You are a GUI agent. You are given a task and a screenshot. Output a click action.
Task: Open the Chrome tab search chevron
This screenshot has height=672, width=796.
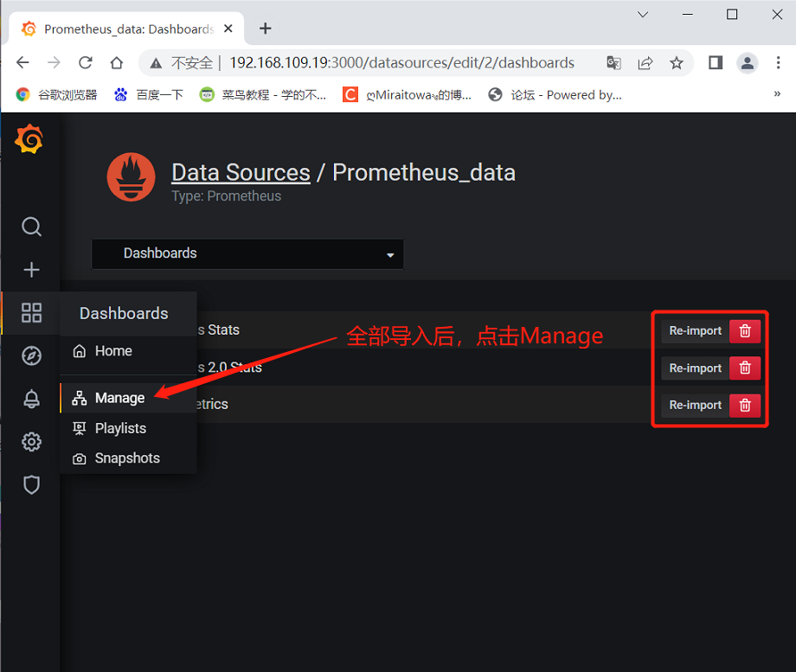643,15
